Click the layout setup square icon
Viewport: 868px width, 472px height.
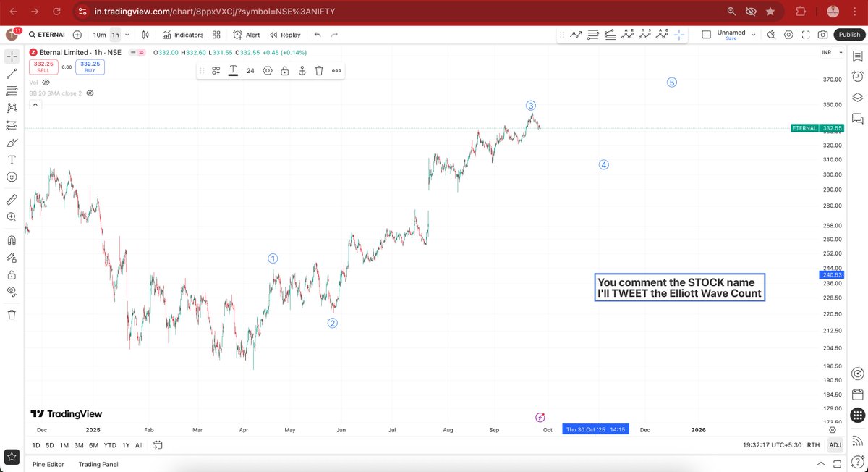tap(707, 34)
